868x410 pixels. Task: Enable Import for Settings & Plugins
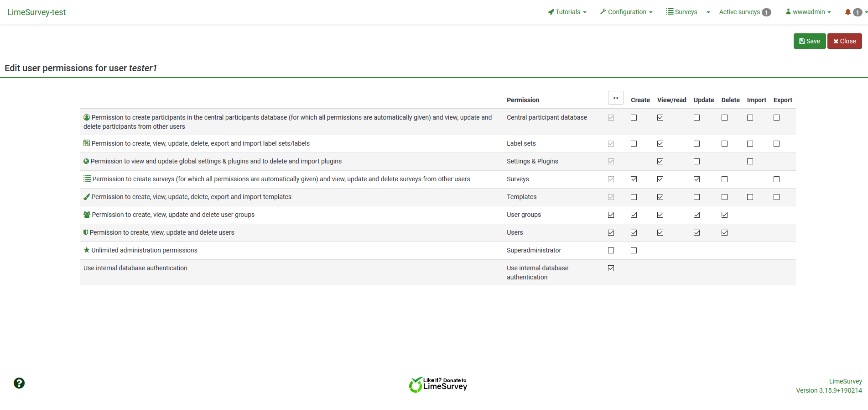750,162
